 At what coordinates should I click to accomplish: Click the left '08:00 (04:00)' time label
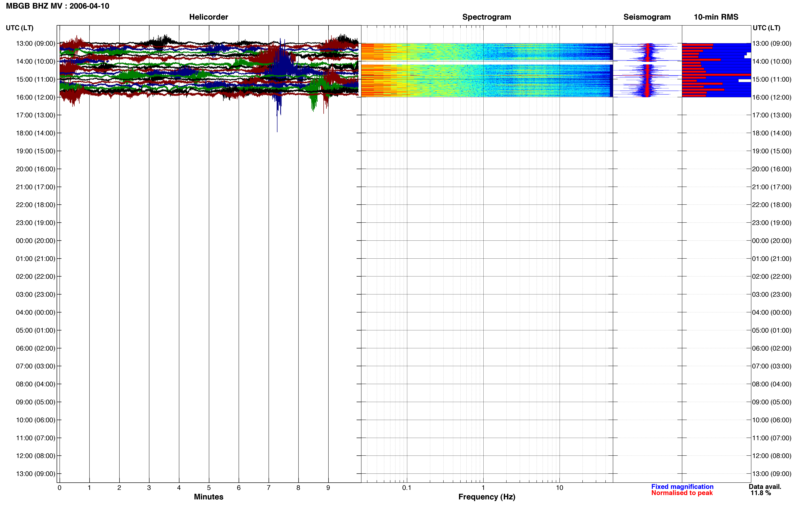click(35, 384)
